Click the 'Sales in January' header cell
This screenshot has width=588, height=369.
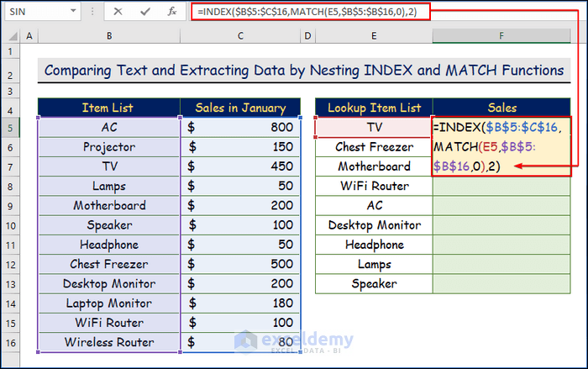tap(240, 108)
